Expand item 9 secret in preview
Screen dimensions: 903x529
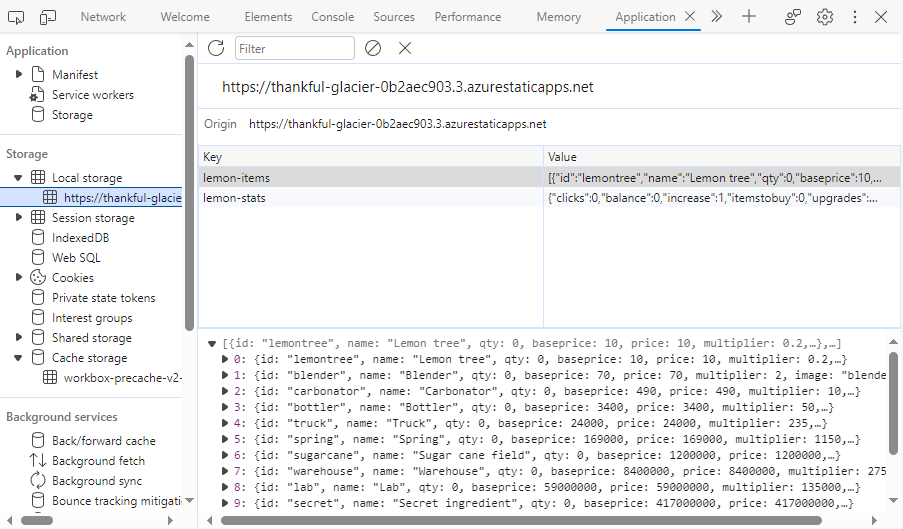click(x=225, y=503)
